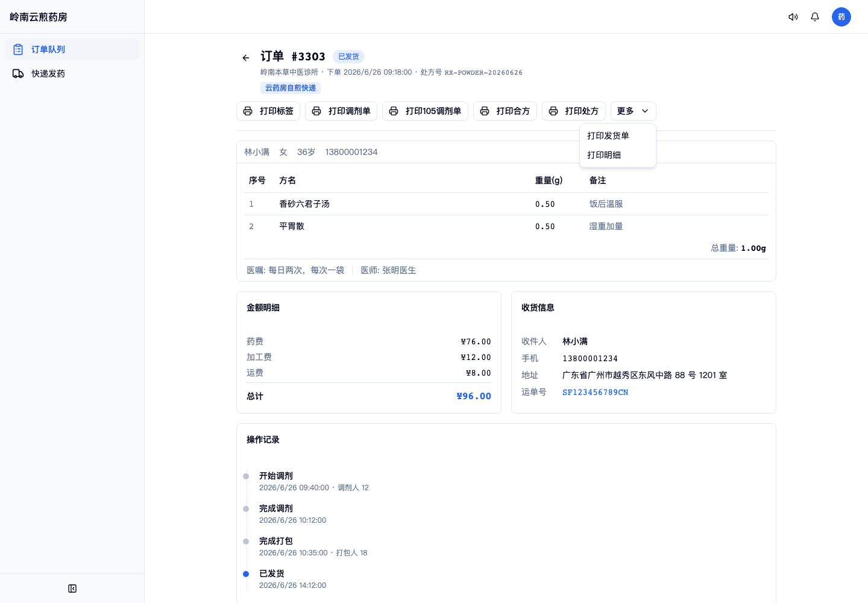Click the blue 已发货 timeline dot
The width and height of the screenshot is (868, 603).
pos(246,574)
